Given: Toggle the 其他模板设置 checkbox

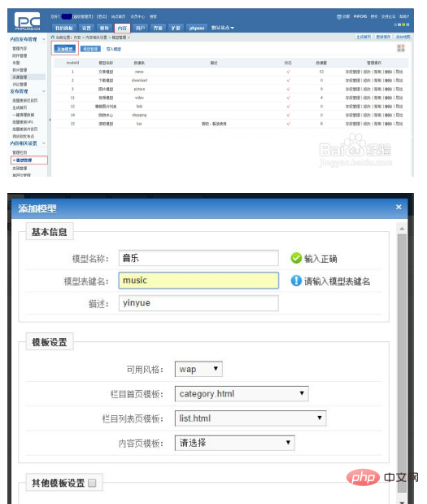Looking at the screenshot, I should (x=92, y=483).
